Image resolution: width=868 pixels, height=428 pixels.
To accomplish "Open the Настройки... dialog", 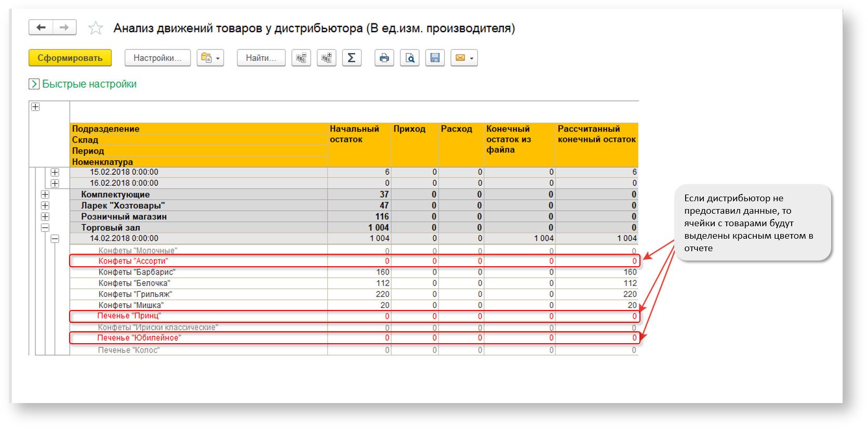I will point(157,58).
